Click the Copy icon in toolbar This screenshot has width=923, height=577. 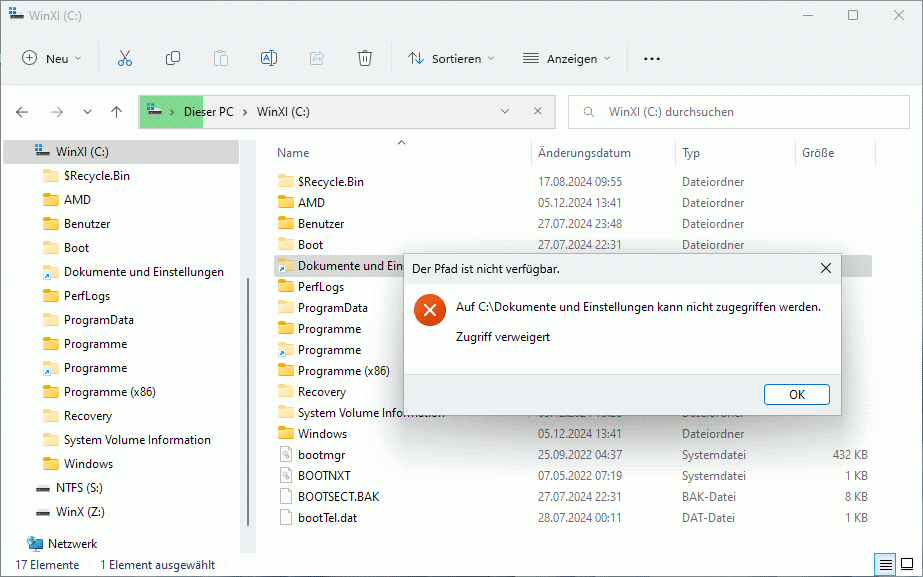point(173,58)
